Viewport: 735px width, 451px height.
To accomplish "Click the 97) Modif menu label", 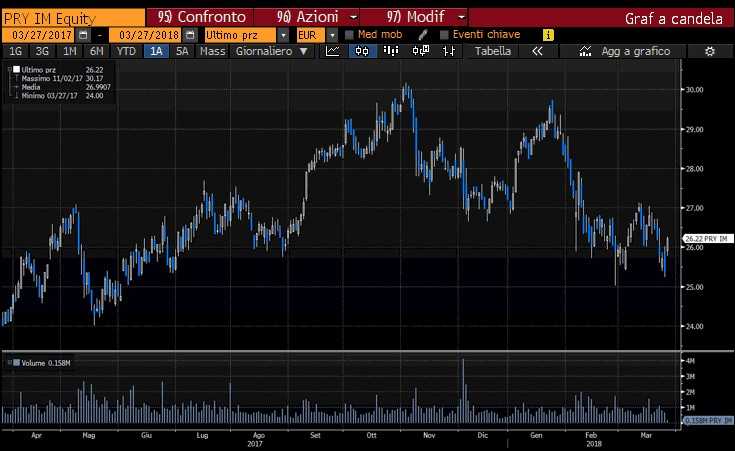I will point(415,17).
